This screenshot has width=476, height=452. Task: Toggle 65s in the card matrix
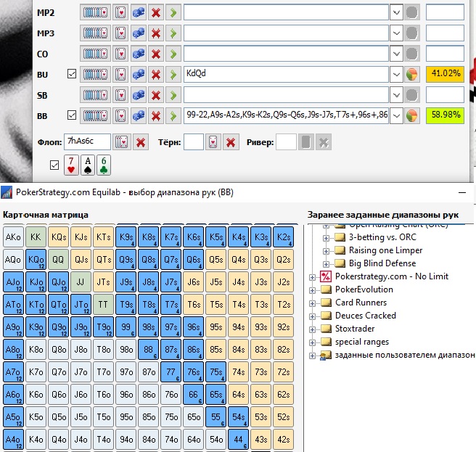216,395
